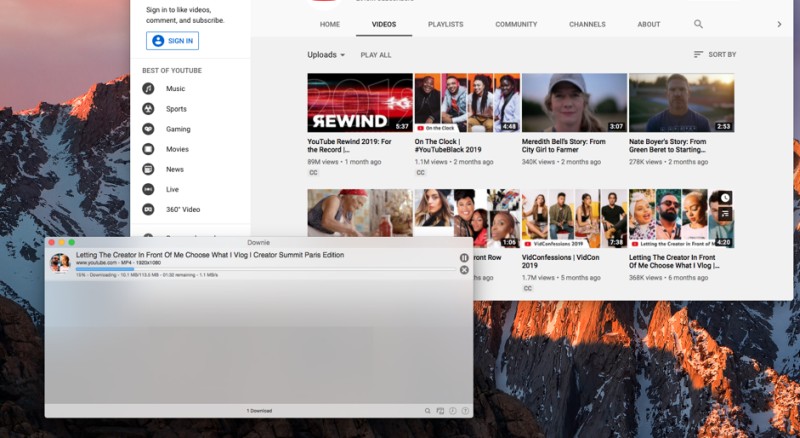Click the BEST OF YOUTUBE heading
This screenshot has width=800, height=438.
[172, 70]
